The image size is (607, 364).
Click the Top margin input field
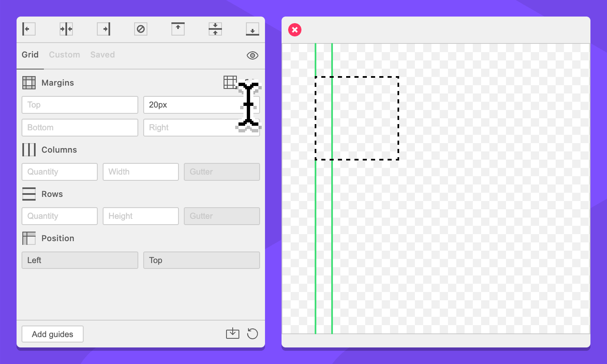point(80,105)
